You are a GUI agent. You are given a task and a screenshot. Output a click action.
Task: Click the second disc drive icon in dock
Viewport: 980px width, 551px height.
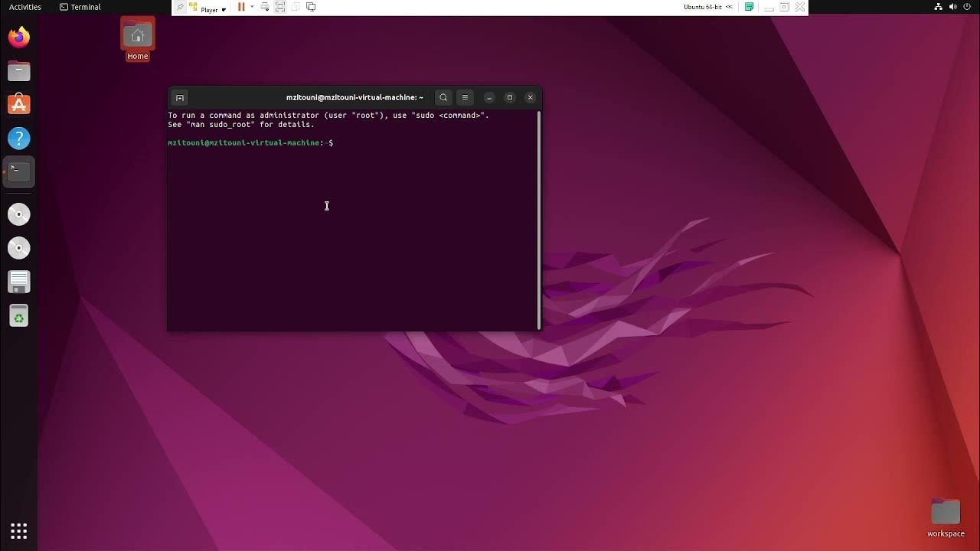click(x=19, y=248)
